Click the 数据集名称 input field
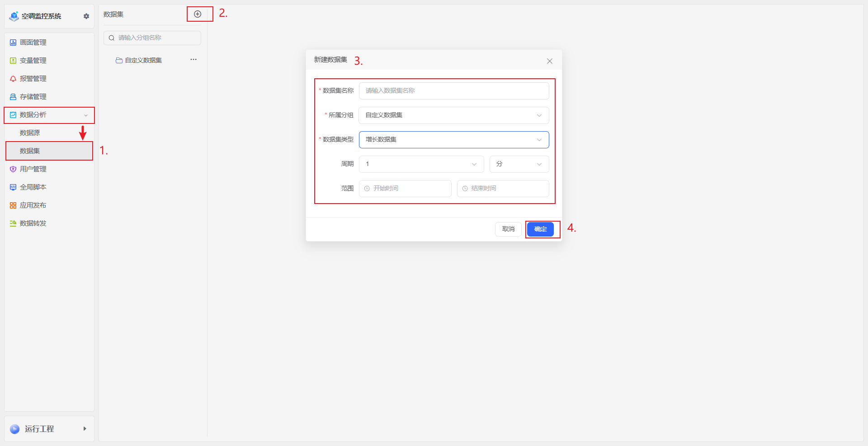 click(x=453, y=91)
